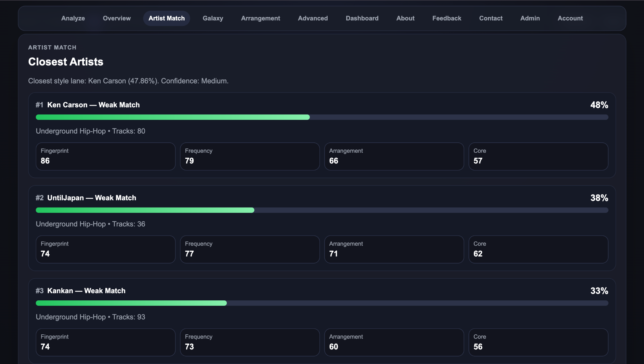
Task: Click the Closest Artists heading
Action: (66, 62)
